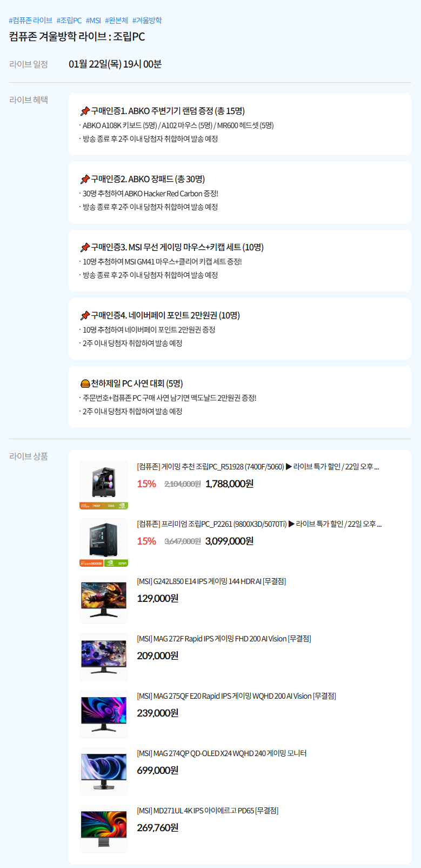Open the #컴퓨존 라이브 hashtag
Screen dimensions: 421x868
(x=31, y=21)
